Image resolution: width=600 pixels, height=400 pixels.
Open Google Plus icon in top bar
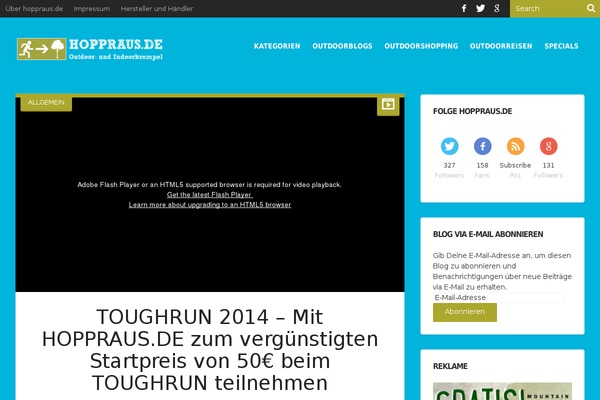497,8
